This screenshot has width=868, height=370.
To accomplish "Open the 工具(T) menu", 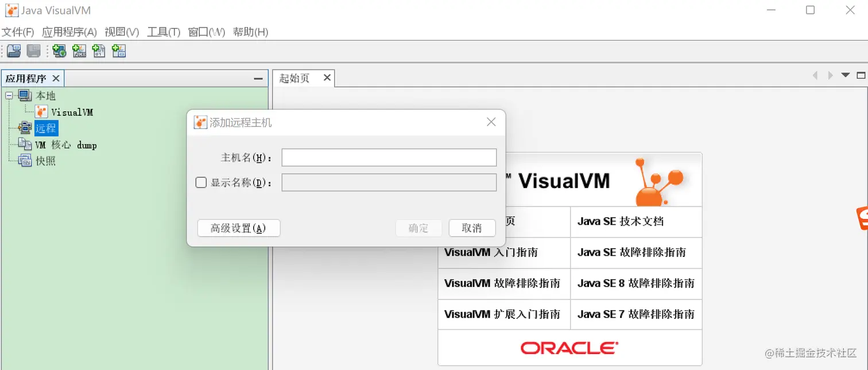I will (x=164, y=32).
